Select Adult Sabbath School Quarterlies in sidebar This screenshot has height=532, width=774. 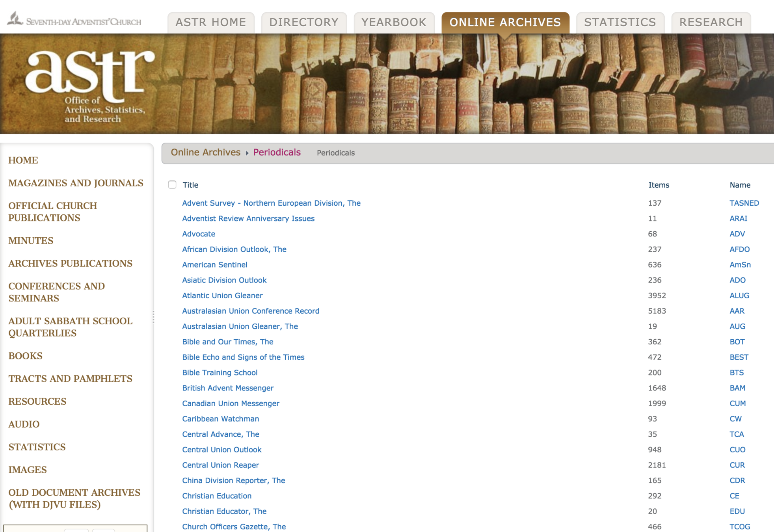70,327
